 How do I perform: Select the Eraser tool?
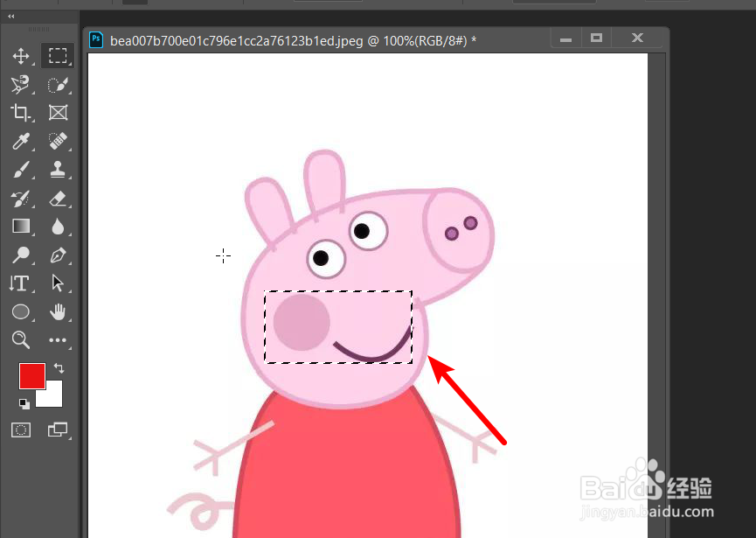[x=58, y=199]
